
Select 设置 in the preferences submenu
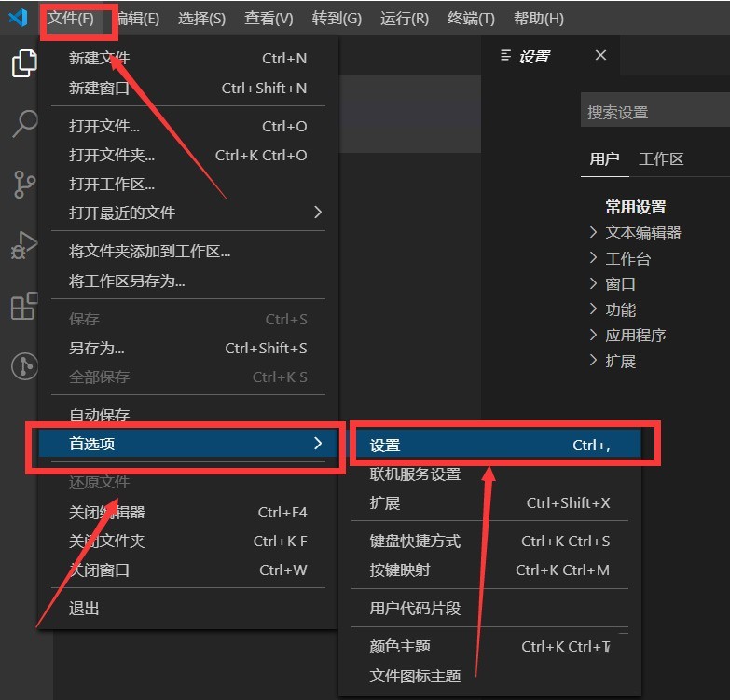coord(489,446)
